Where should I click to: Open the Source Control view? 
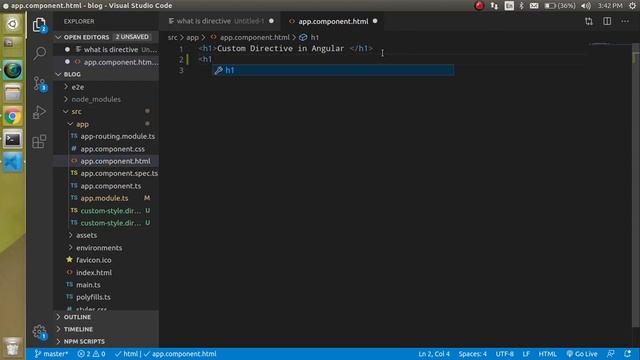click(x=39, y=83)
